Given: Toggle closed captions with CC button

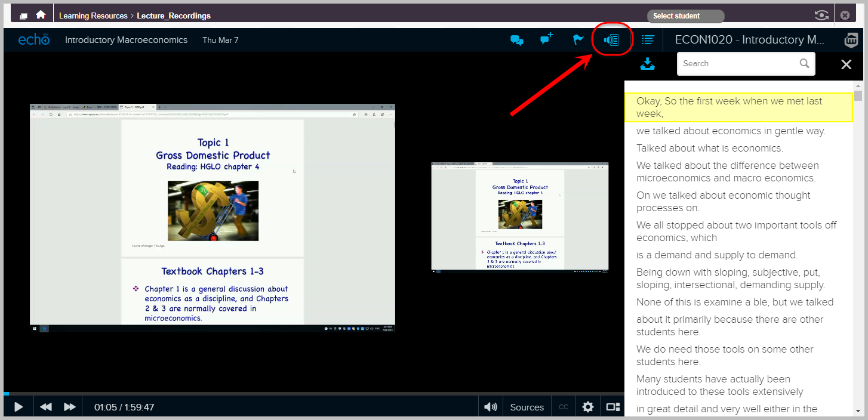Looking at the screenshot, I should [562, 406].
